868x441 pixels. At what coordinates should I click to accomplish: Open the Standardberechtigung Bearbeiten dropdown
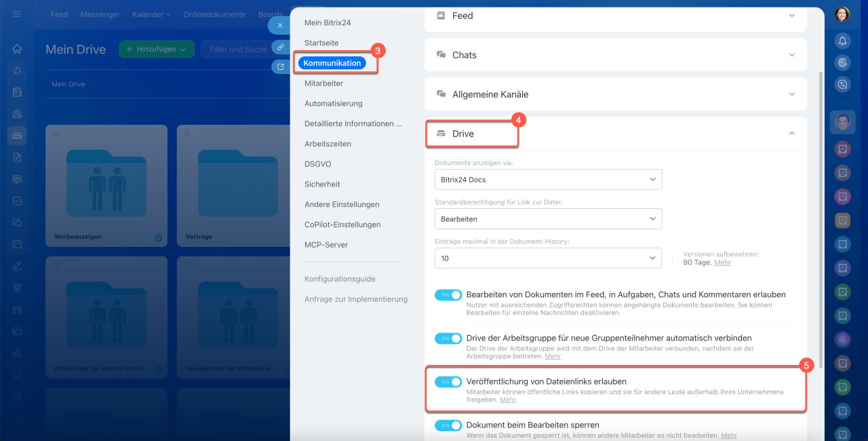point(548,219)
